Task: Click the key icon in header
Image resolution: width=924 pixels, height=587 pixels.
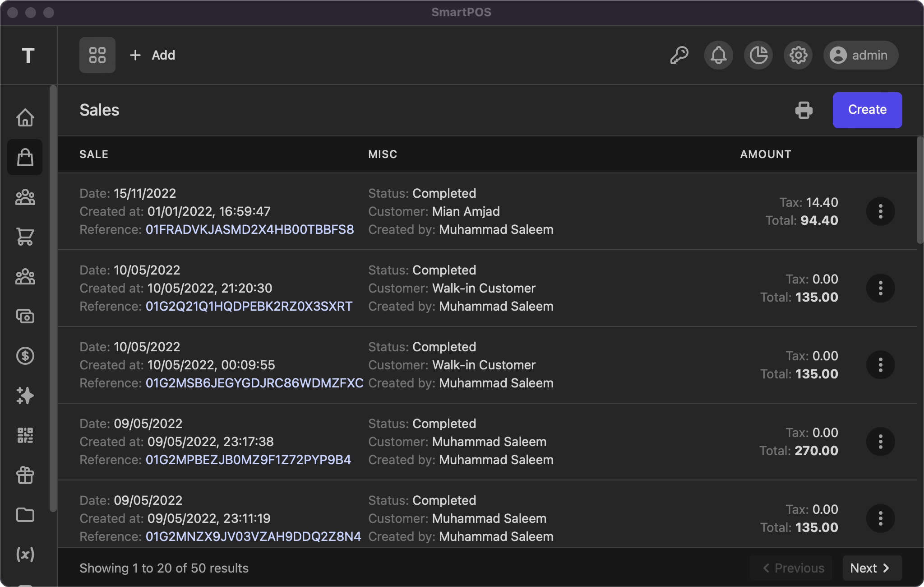Action: click(x=679, y=55)
